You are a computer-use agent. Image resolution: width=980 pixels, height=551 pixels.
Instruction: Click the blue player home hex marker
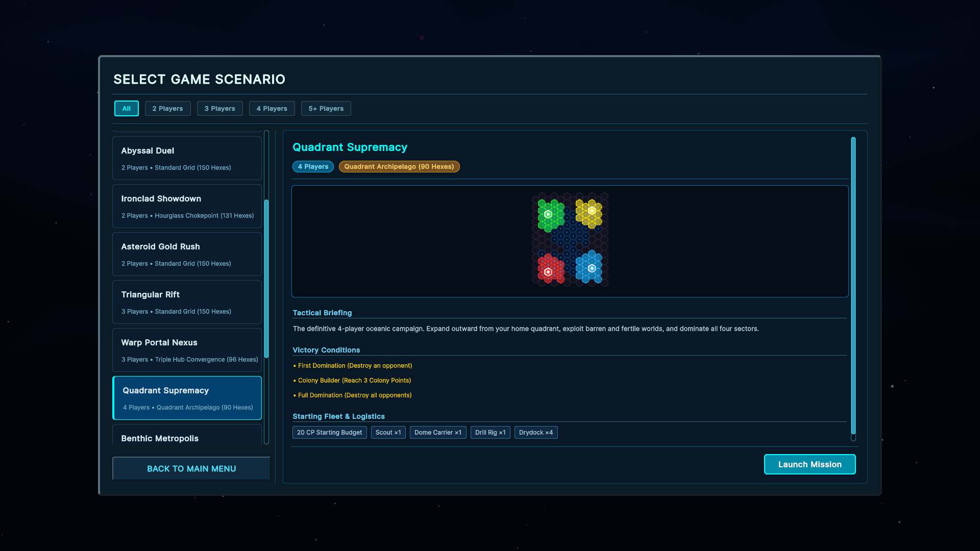point(592,268)
